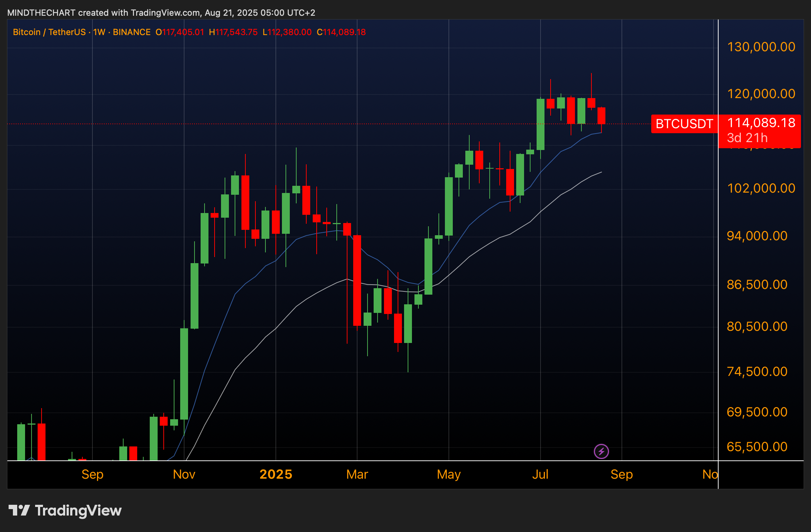Click the open value O117,405.01
The image size is (811, 532).
179,32
